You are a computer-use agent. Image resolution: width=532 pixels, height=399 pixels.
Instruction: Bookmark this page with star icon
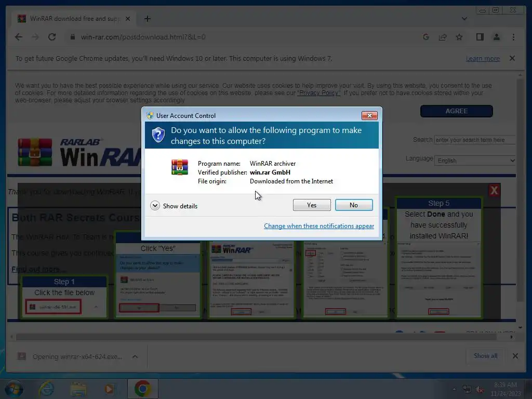coord(459,37)
